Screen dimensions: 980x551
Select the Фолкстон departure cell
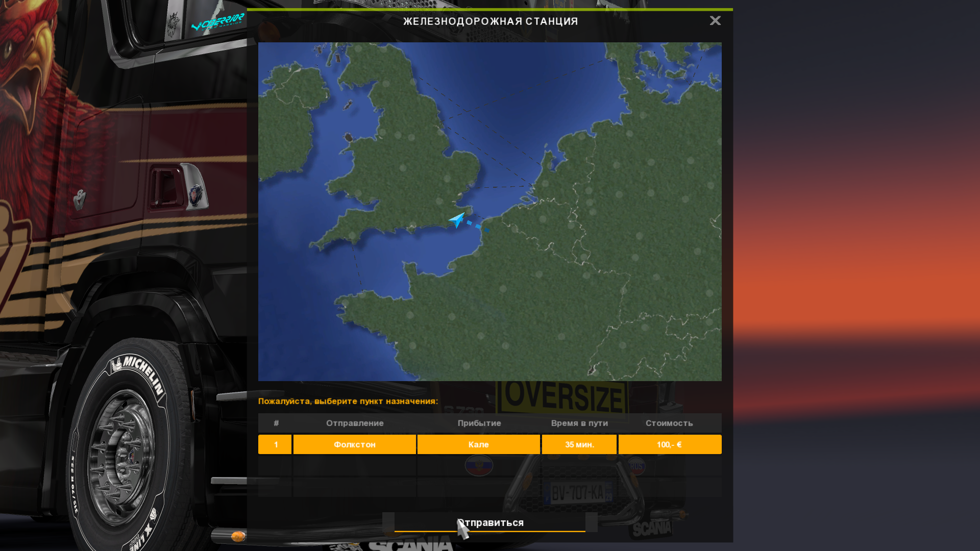(x=355, y=444)
